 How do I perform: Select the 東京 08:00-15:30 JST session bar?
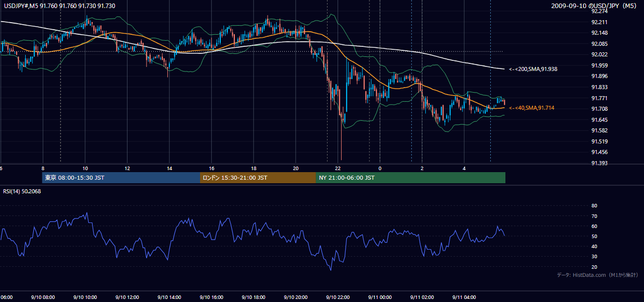(121, 178)
